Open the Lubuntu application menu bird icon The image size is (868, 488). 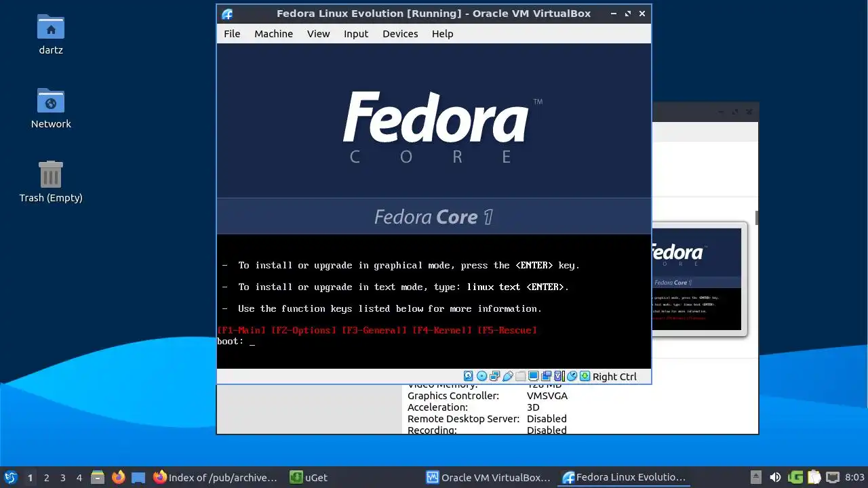[x=11, y=477]
